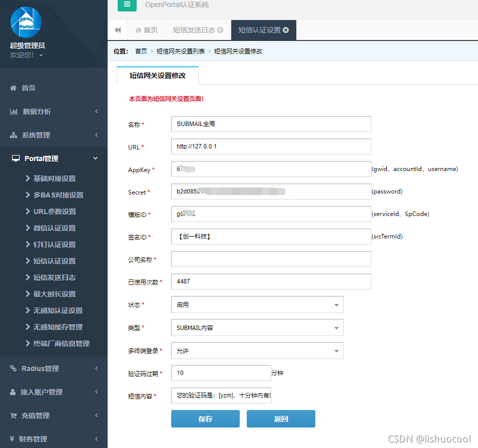Click the 短信内容 text field
The width and height of the screenshot is (478, 448).
click(x=221, y=395)
